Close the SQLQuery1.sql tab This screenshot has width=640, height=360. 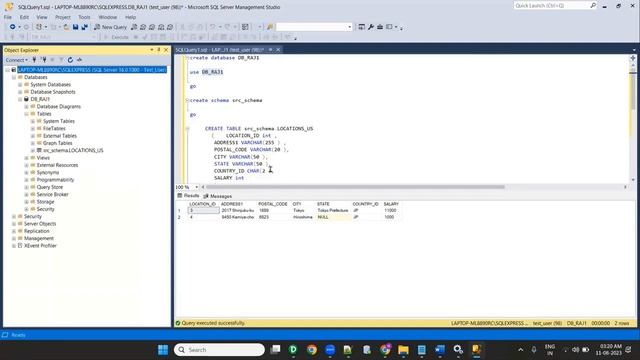point(278,50)
